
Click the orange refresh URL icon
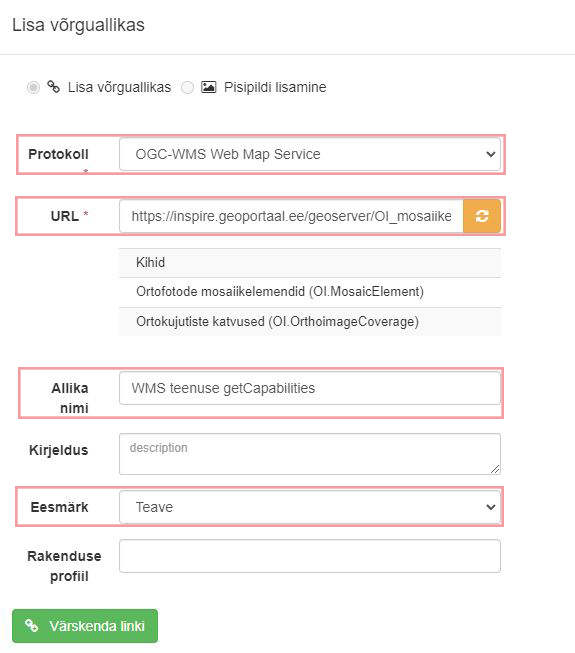coord(482,216)
